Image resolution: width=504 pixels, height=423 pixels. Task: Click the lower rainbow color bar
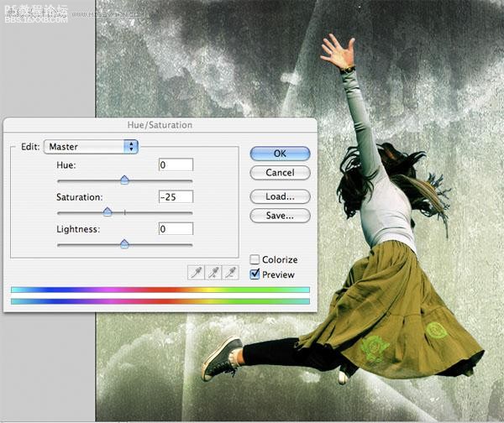click(160, 301)
